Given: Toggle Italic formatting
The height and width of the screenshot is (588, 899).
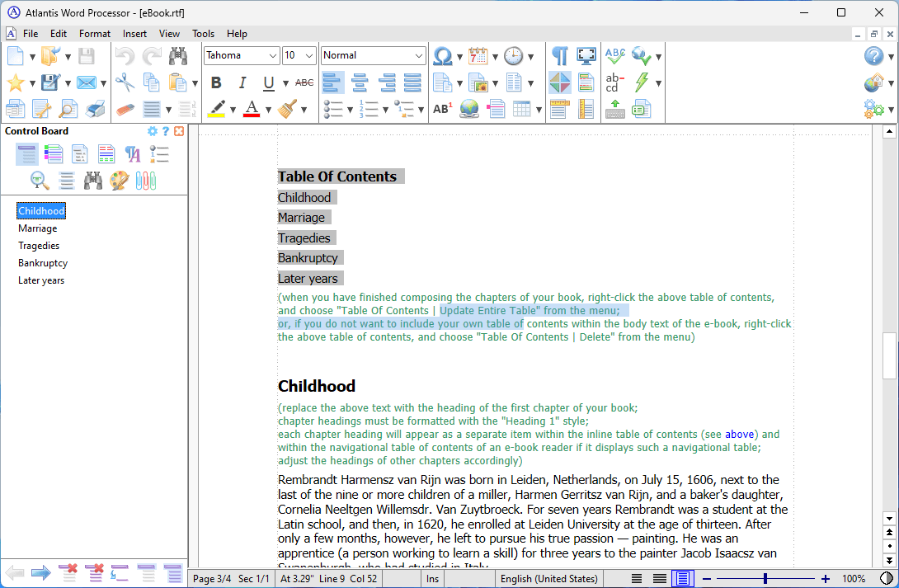Looking at the screenshot, I should tap(242, 82).
